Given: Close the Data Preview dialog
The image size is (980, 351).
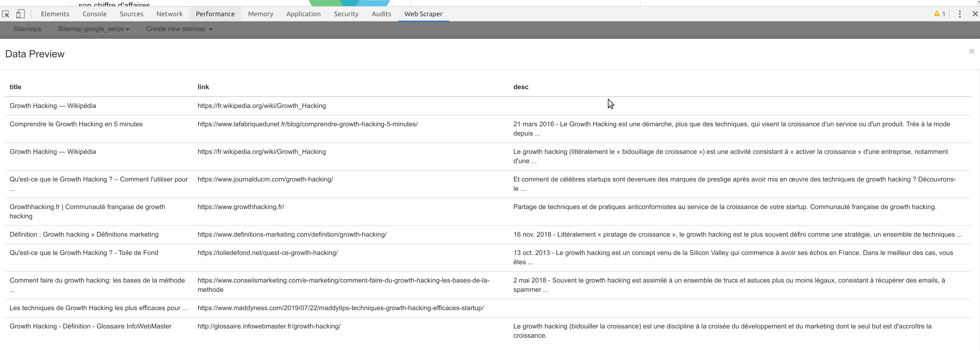Looking at the screenshot, I should pos(971,51).
